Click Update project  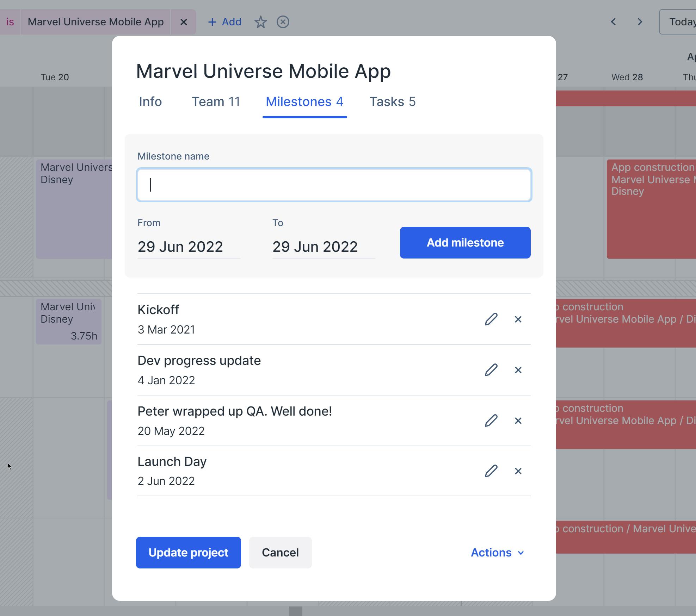(x=188, y=553)
